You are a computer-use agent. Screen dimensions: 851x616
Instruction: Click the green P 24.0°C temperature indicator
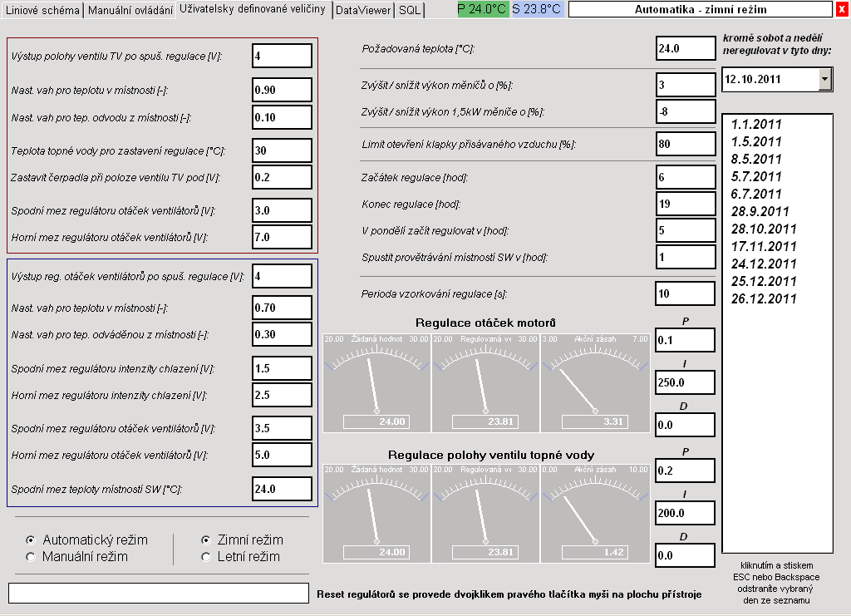tap(482, 10)
